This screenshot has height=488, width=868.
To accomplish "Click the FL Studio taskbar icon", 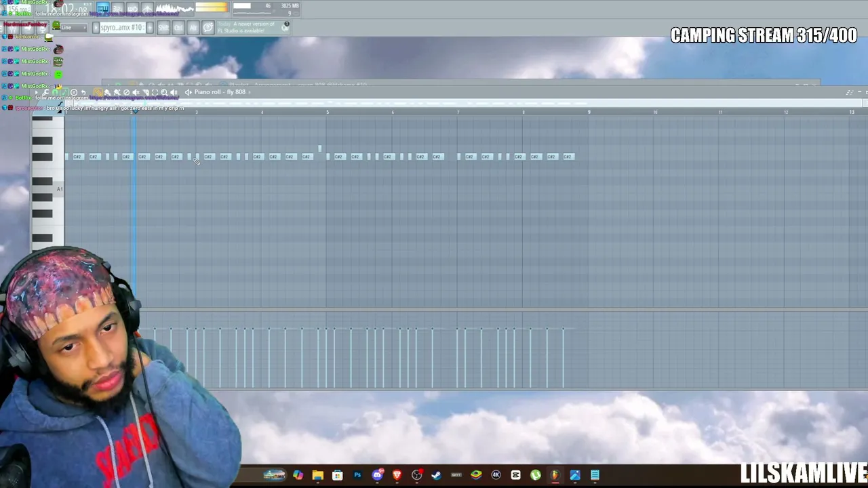I will pyautogui.click(x=555, y=475).
